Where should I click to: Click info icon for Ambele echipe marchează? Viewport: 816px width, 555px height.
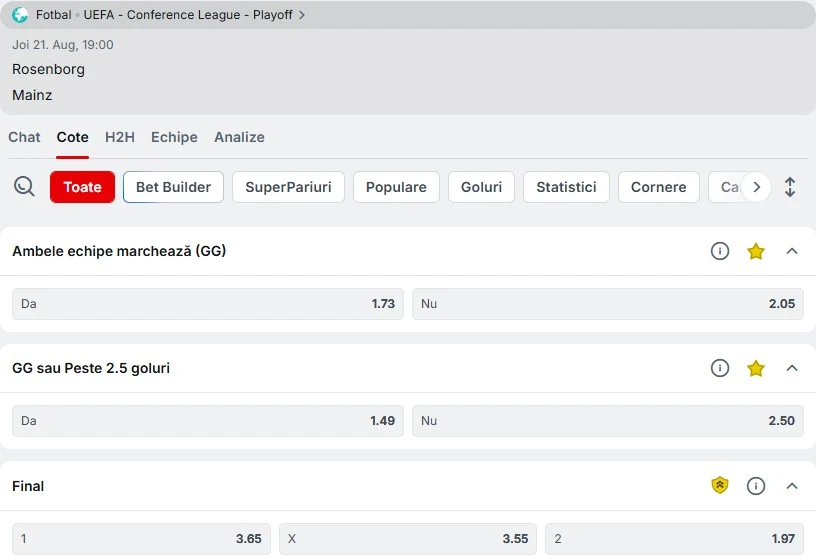point(720,251)
